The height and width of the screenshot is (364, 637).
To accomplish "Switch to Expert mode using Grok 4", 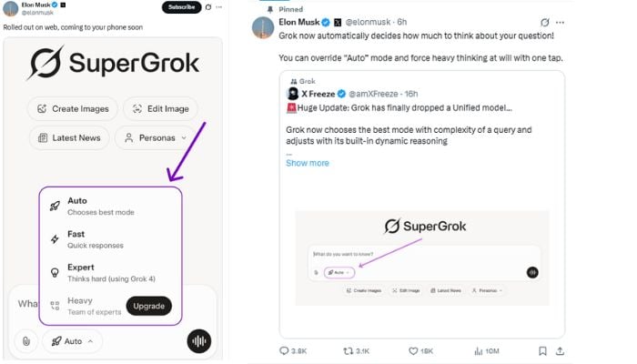I will pos(100,272).
